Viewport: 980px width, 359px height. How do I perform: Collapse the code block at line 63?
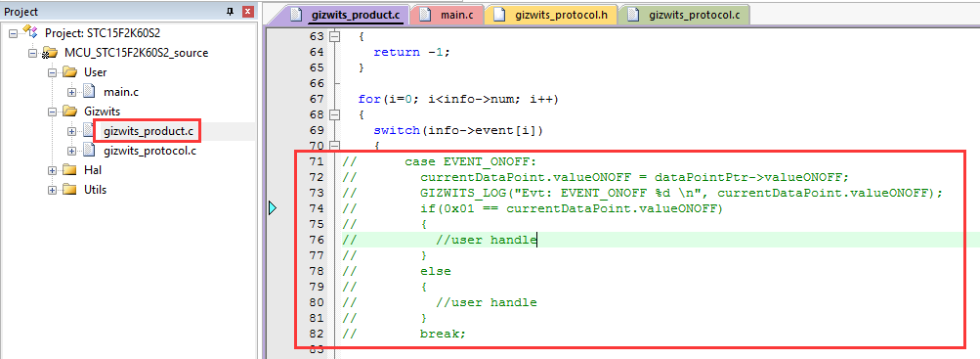pos(335,37)
